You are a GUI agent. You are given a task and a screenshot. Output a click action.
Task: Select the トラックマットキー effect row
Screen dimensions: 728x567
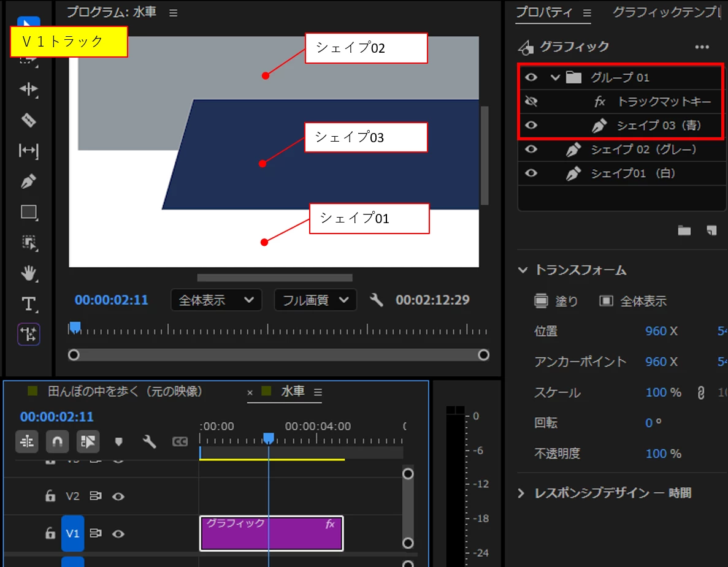point(621,101)
